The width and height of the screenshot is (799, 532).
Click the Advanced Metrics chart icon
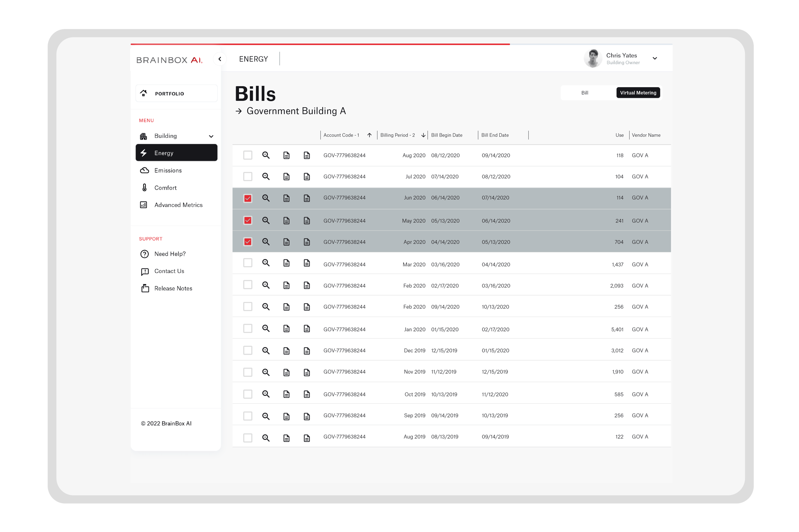144,205
